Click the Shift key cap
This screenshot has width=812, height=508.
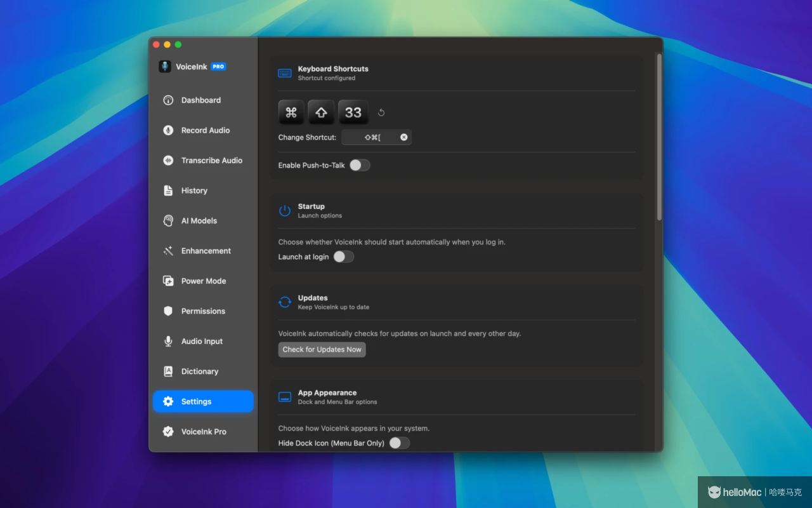pyautogui.click(x=321, y=112)
